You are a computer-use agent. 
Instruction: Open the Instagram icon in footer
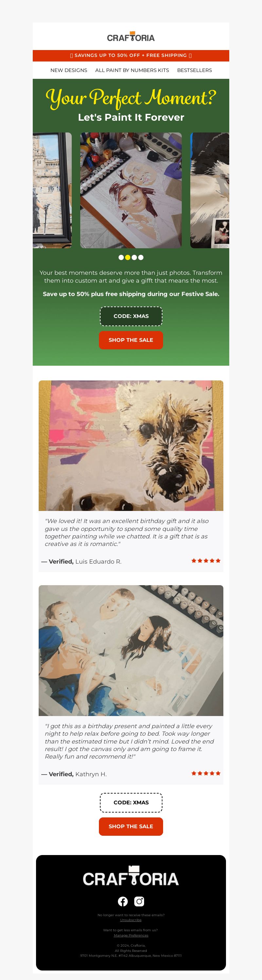[x=140, y=901]
